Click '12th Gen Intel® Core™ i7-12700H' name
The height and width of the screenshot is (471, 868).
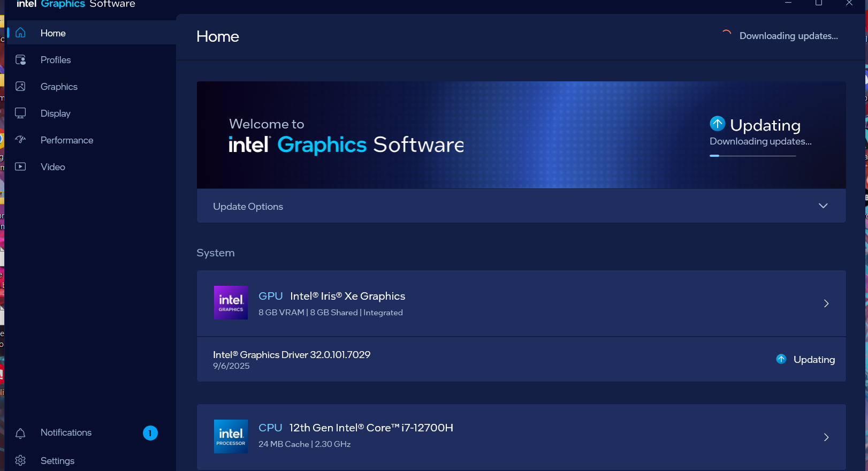coord(371,428)
